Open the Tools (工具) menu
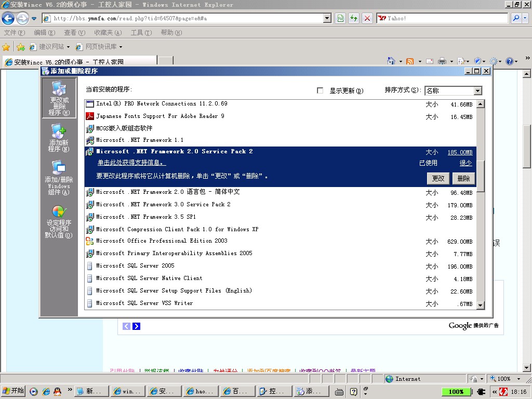Screen dimensions: 532x399 [x=141, y=33]
